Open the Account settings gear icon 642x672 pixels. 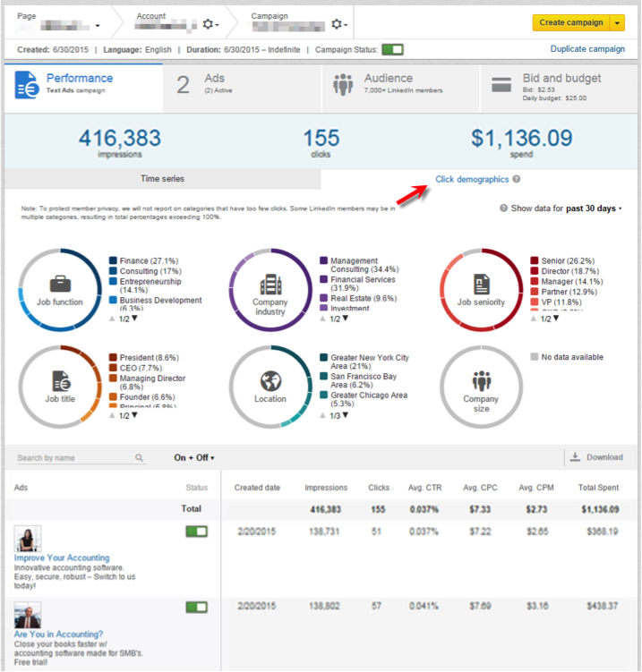tap(210, 24)
